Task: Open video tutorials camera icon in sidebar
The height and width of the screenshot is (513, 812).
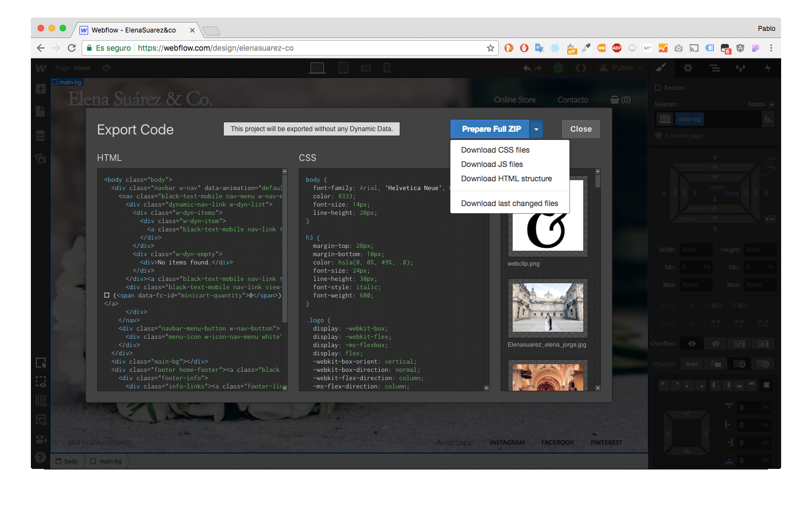Action: coord(40,439)
